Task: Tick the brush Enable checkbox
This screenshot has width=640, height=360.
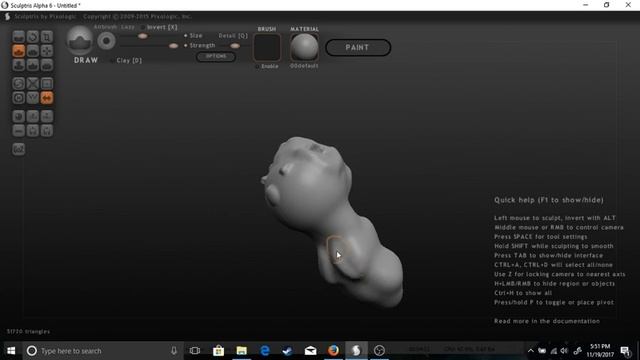Action: coord(257,66)
